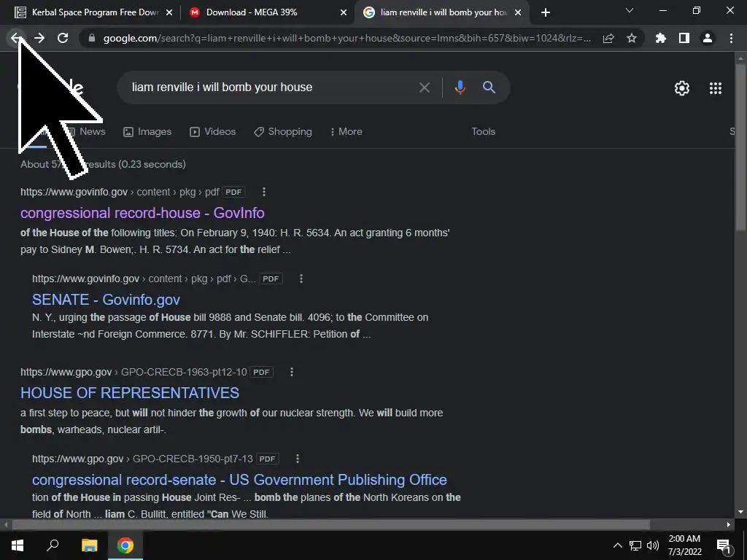Click the (0.23 seconds) result stats text
The height and width of the screenshot is (560, 747).
tap(152, 164)
